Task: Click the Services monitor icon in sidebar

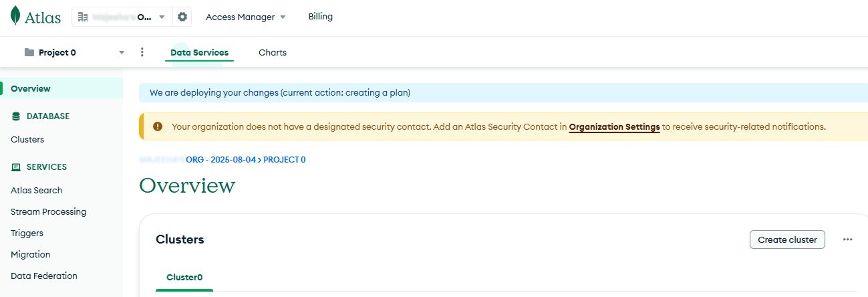Action: (16, 167)
